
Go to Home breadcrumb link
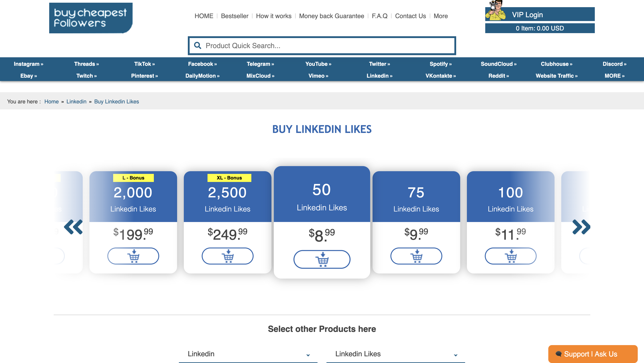[51, 101]
